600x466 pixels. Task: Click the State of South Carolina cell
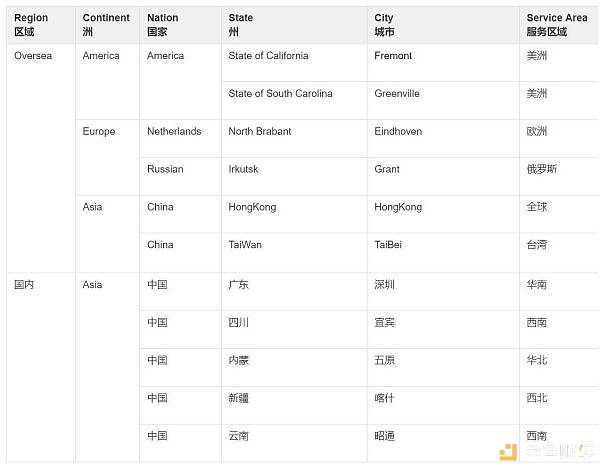[x=294, y=100]
